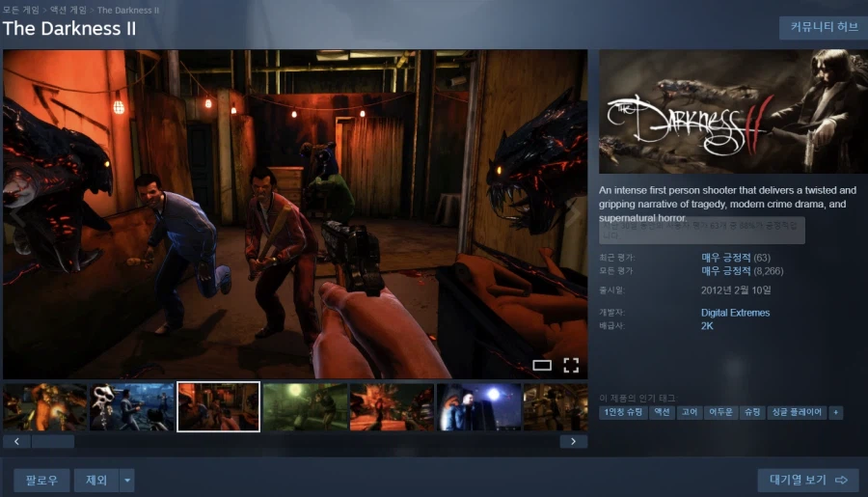Select the highlighted third thumbnail
This screenshot has width=868, height=497.
[x=219, y=406]
